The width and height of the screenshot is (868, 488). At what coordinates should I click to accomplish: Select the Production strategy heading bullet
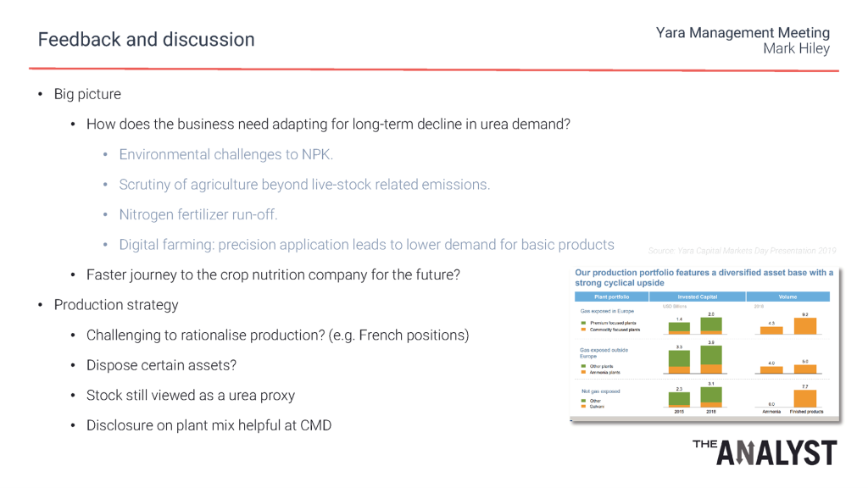pos(116,305)
